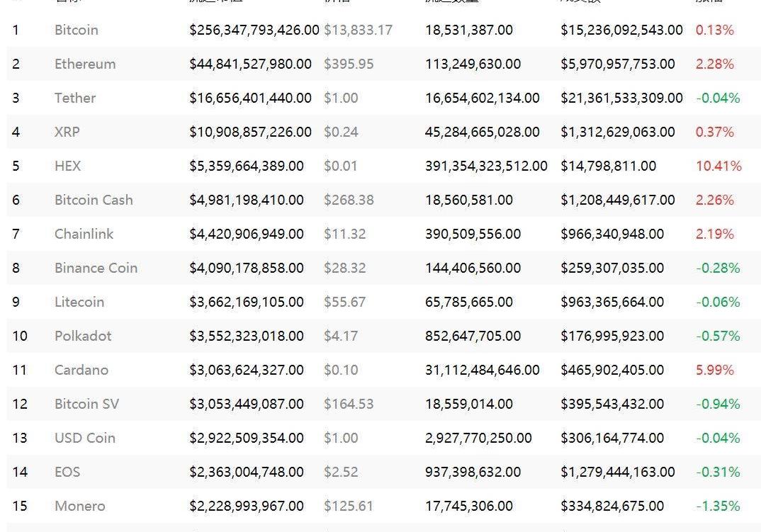Click the HEX coin name
Screen dimensions: 761x532
click(x=68, y=166)
